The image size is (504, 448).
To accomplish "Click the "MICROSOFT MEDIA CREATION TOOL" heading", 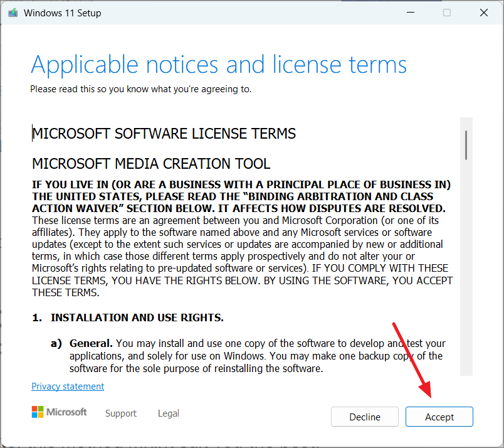I will (151, 164).
